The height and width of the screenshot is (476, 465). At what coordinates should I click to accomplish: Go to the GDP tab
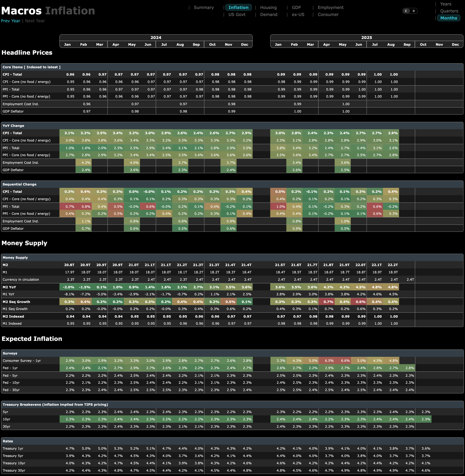[x=296, y=7]
